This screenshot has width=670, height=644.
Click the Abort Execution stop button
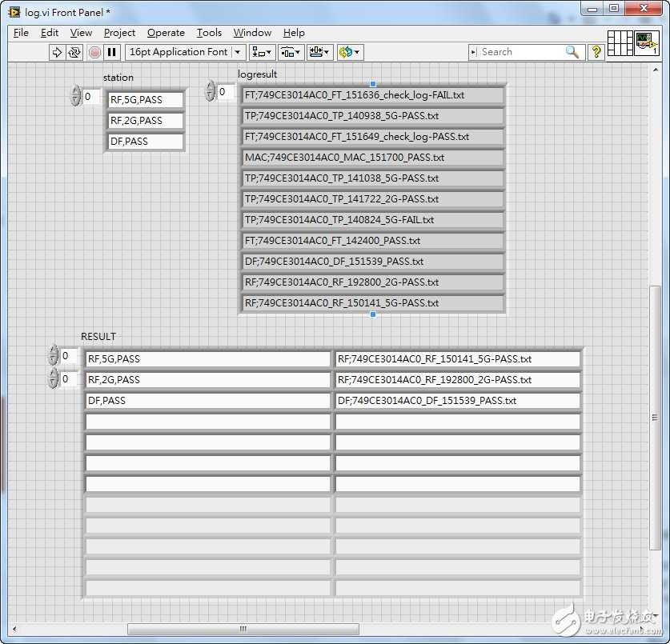coord(94,52)
